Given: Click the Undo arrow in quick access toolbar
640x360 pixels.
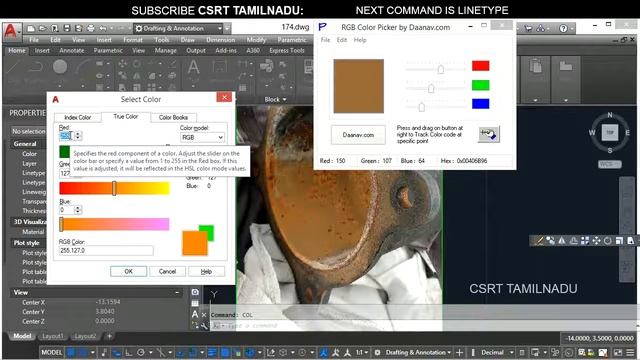Looking at the screenshot, I should point(103,29).
